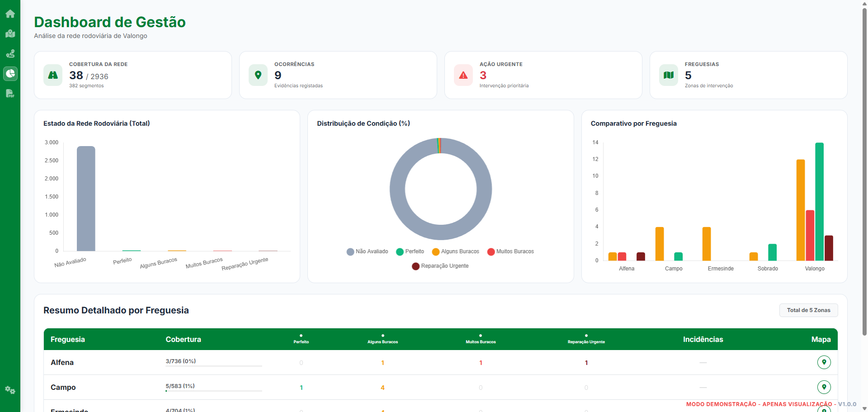Click Alfena's coverage progress bar
The image size is (868, 412).
[x=213, y=366]
